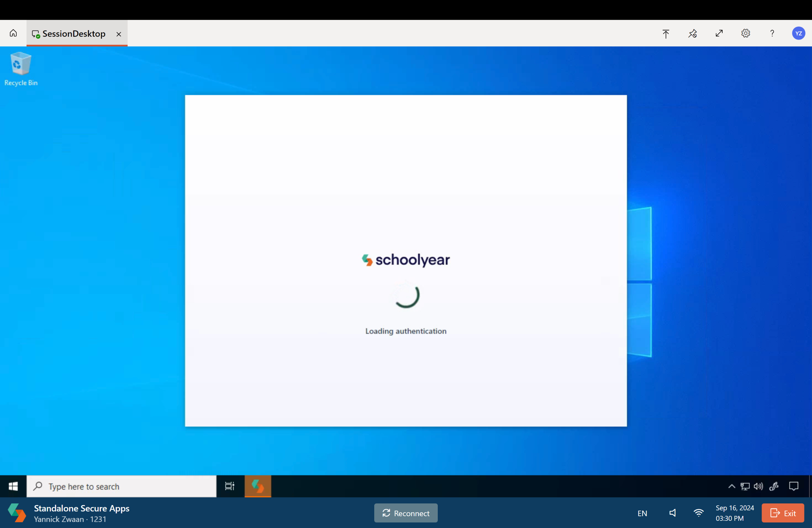
Task: Go to the home icon
Action: pyautogui.click(x=13, y=33)
